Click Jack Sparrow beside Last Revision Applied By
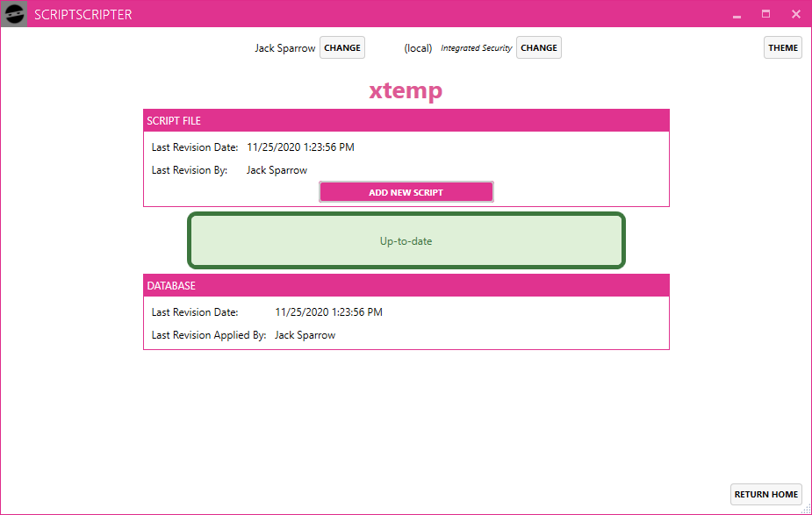812x515 pixels. [305, 335]
